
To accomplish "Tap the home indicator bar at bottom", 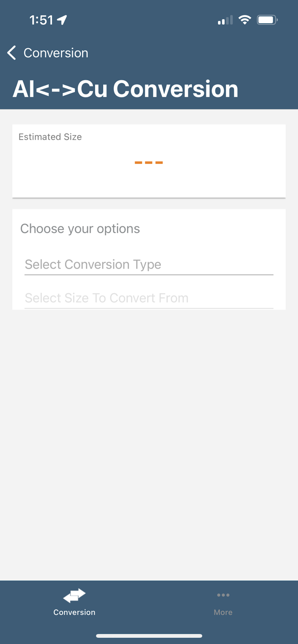I will pos(149,636).
